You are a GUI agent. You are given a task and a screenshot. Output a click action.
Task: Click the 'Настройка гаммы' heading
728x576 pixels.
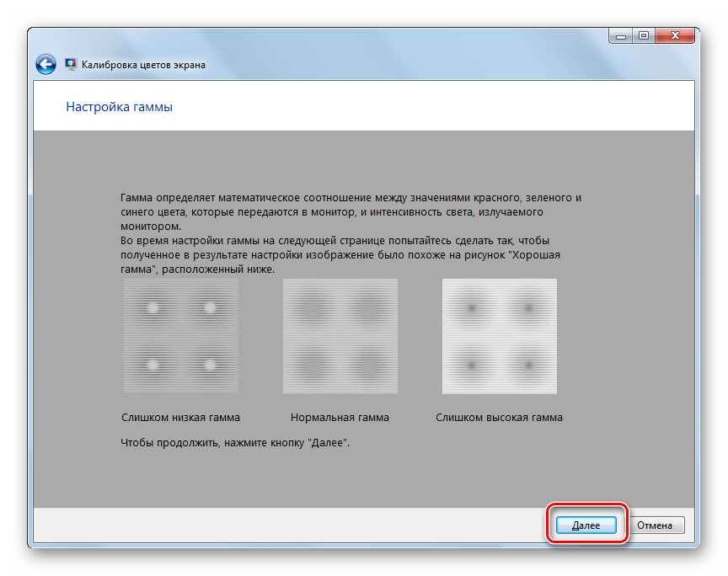pyautogui.click(x=120, y=107)
